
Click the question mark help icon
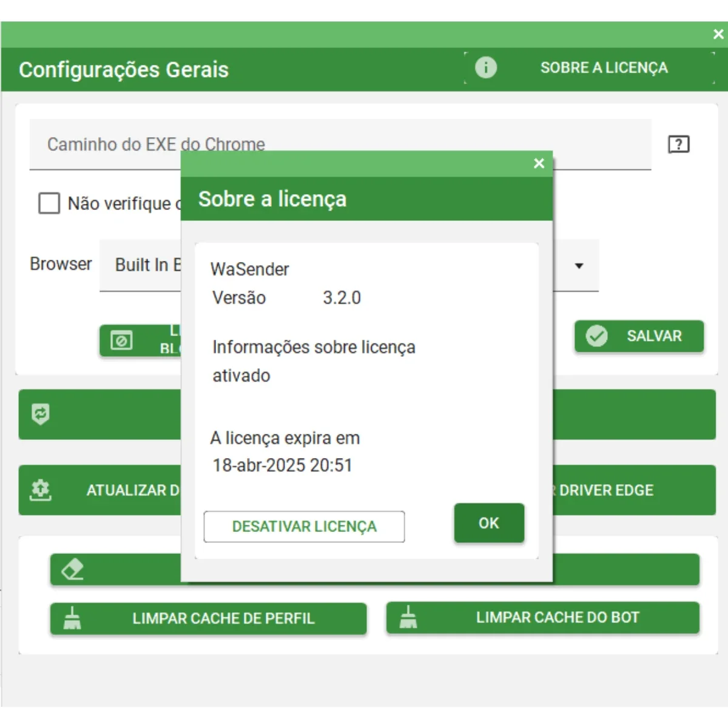(x=678, y=144)
